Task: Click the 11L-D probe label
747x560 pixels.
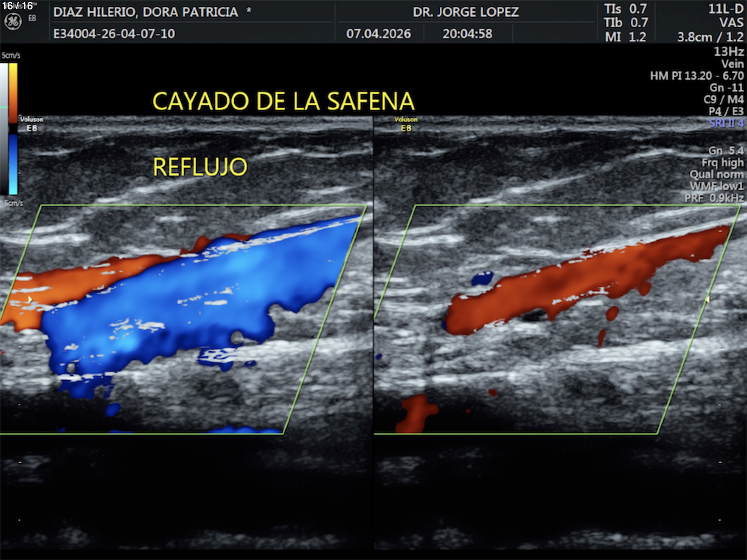Action: pos(726,9)
